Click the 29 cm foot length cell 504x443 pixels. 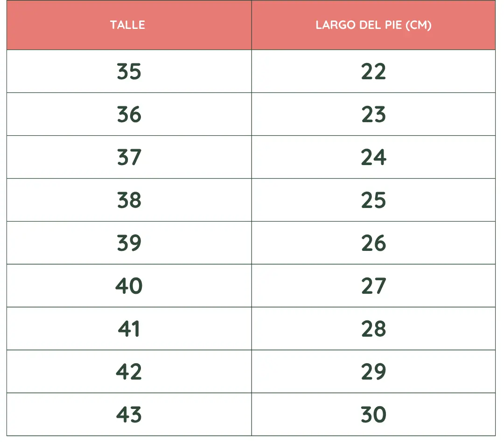coord(373,372)
